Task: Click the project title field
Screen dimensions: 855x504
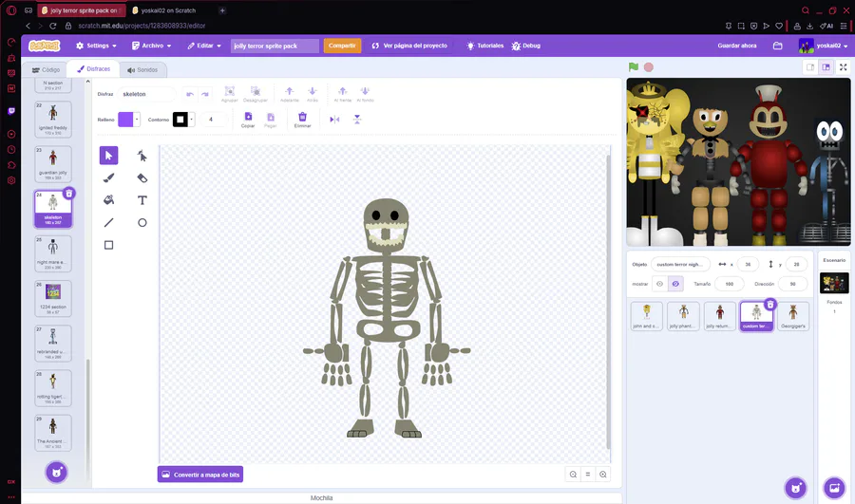Action: [275, 46]
